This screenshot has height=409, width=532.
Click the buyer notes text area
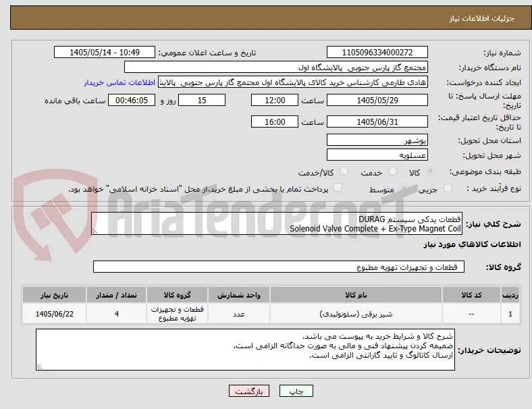(x=245, y=350)
